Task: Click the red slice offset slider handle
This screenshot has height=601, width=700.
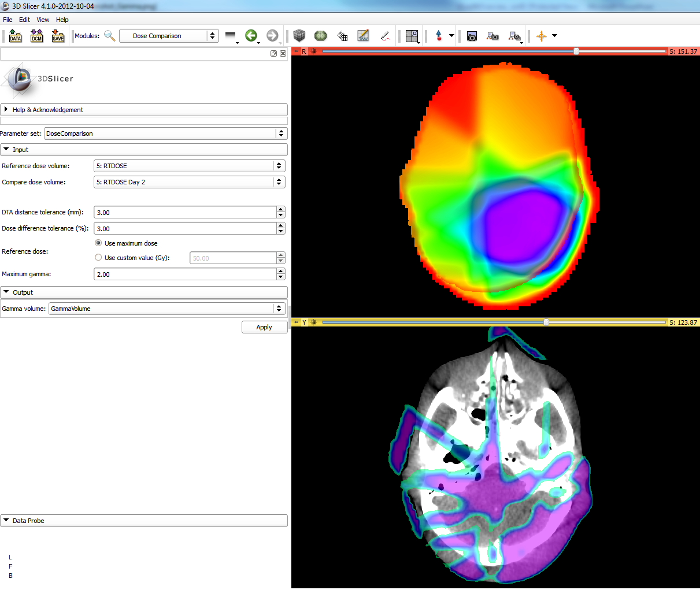Action: 576,51
